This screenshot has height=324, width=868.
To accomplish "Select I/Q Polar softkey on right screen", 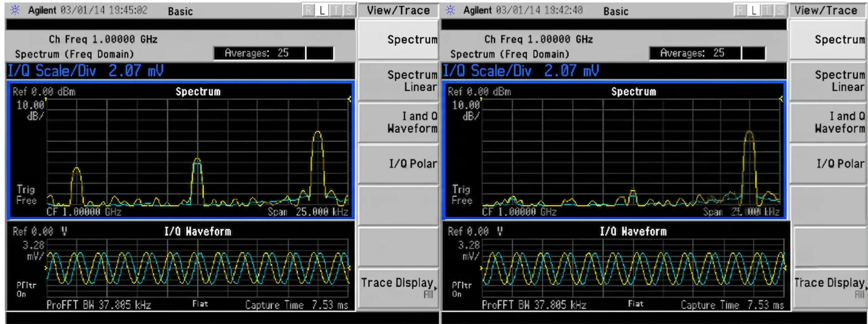I will pyautogui.click(x=829, y=164).
